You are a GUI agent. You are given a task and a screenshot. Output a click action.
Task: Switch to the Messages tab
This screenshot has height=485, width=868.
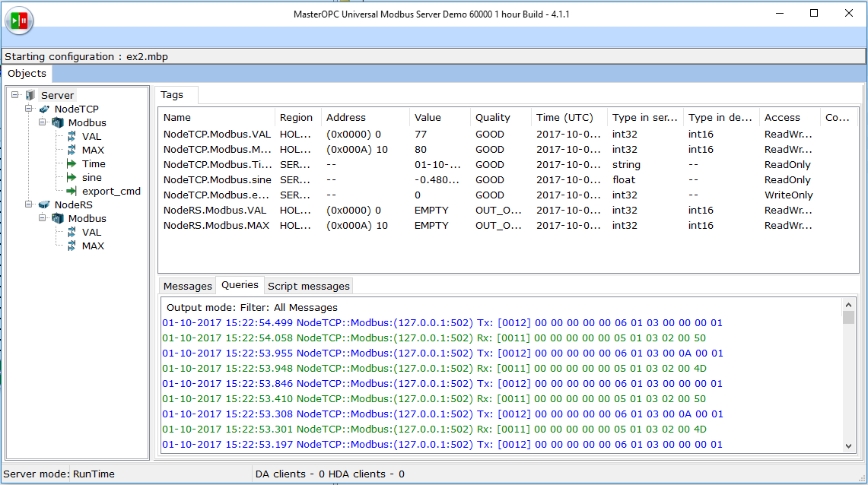tap(187, 286)
